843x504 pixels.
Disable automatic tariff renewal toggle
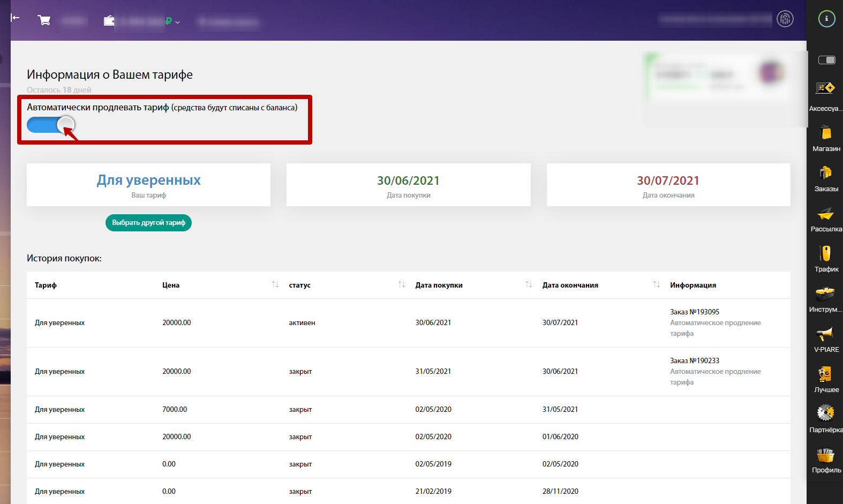tap(51, 125)
